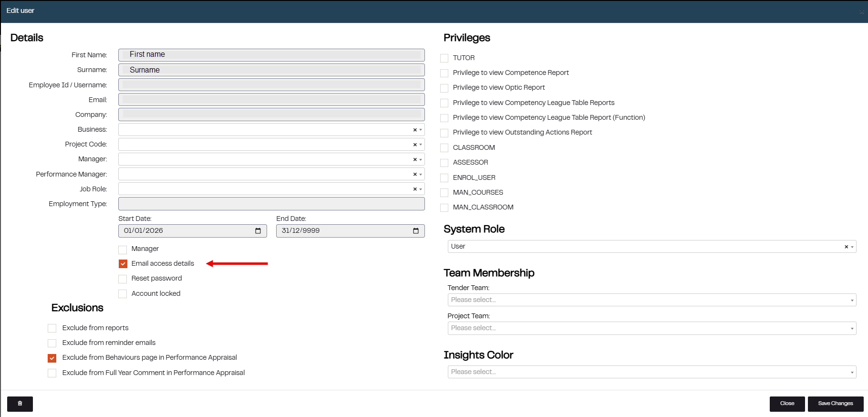Image resolution: width=868 pixels, height=417 pixels.
Task: Toggle the Reset password checkbox
Action: point(123,279)
